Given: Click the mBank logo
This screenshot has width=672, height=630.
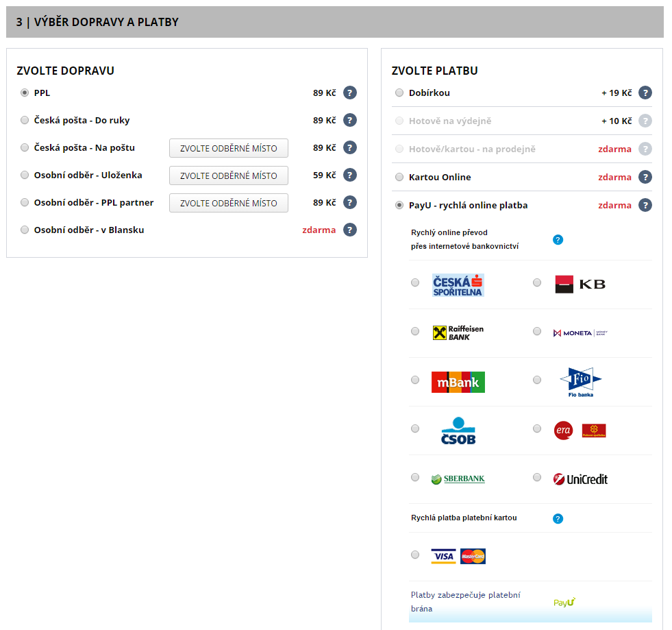Looking at the screenshot, I should (458, 382).
